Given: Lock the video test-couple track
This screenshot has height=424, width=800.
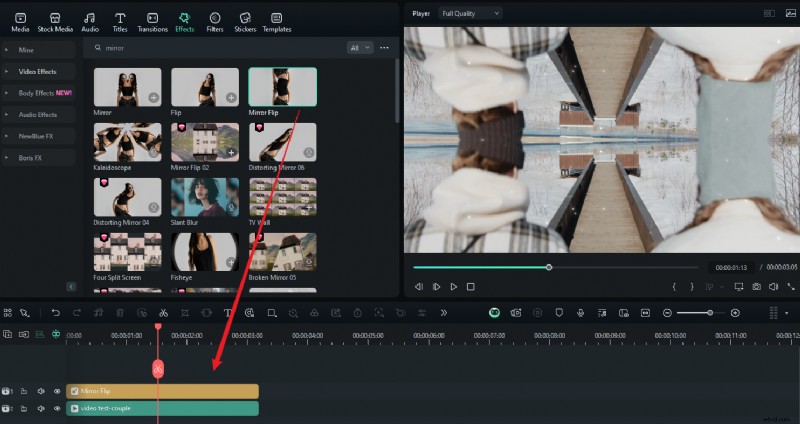Looking at the screenshot, I should pos(23,408).
